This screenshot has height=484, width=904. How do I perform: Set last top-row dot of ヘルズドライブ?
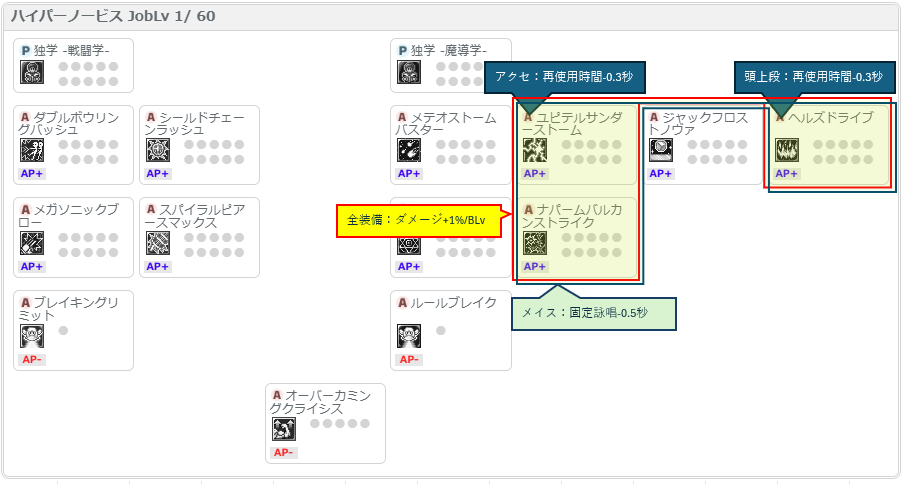[868, 145]
